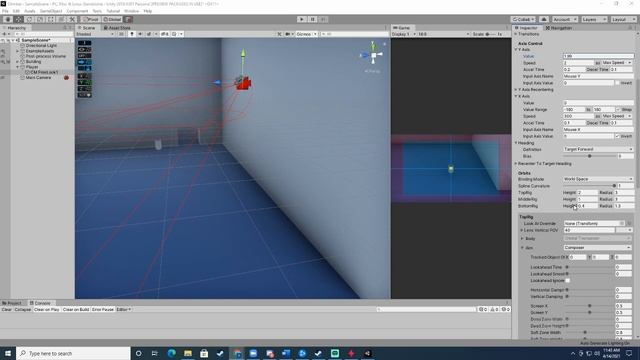Collapse Player in Hierarchy

click(18, 67)
